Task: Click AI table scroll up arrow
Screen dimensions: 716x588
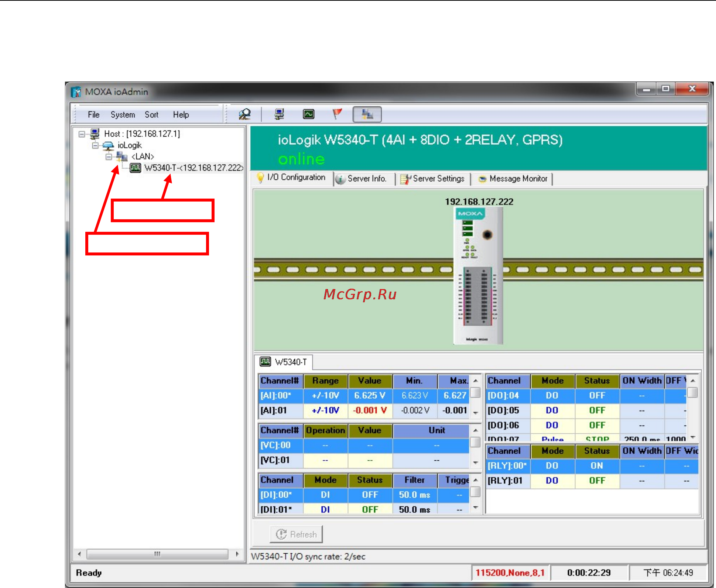Action: (x=476, y=381)
